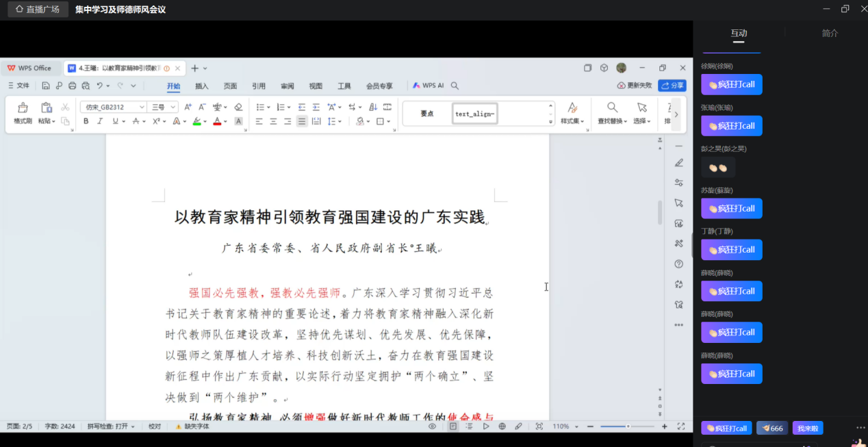Click the Decrease Indent icon

302,107
